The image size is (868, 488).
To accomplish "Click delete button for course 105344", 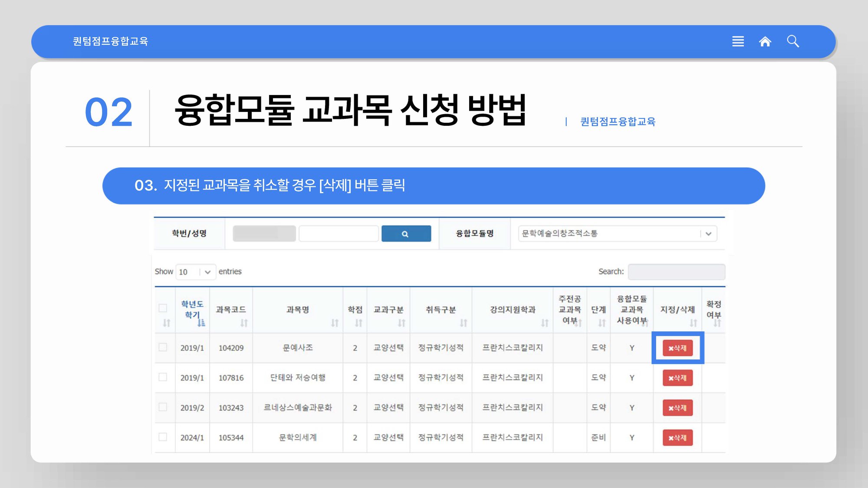I will coord(677,438).
